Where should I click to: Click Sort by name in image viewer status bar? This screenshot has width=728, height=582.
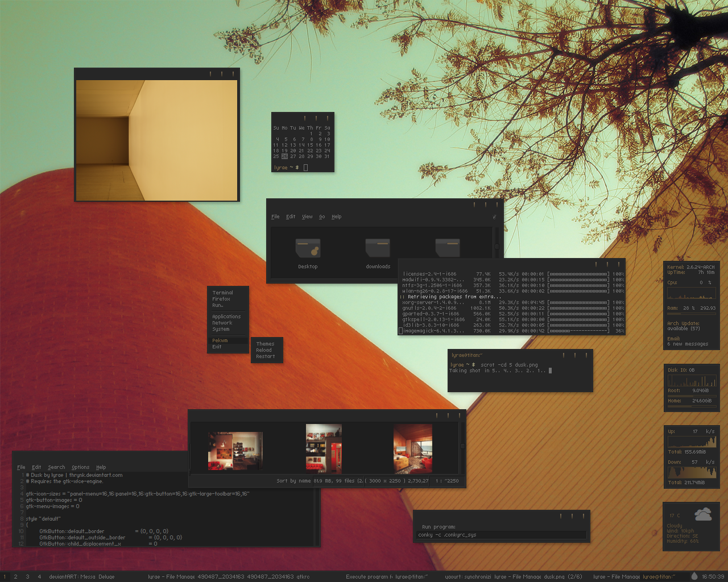[293, 481]
